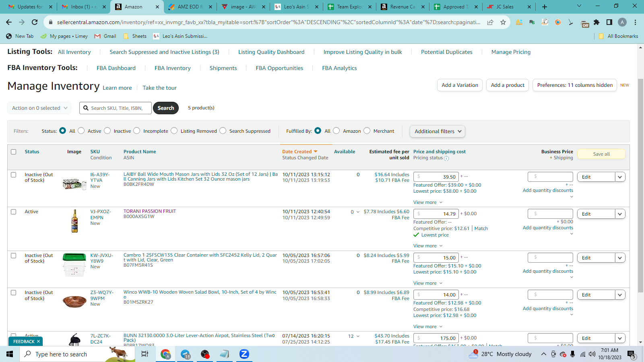This screenshot has height=362, width=644.
Task: Click the Cambro container product thumbnail
Action: pos(74,265)
